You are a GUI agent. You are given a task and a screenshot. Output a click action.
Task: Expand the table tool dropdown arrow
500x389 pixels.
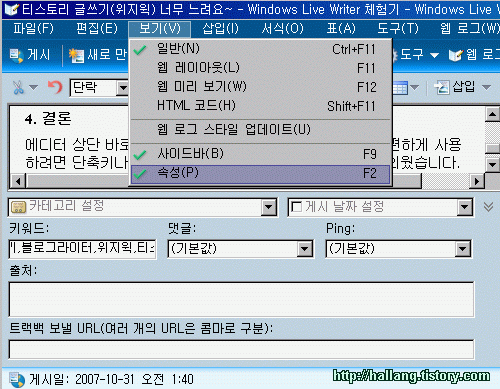(414, 88)
